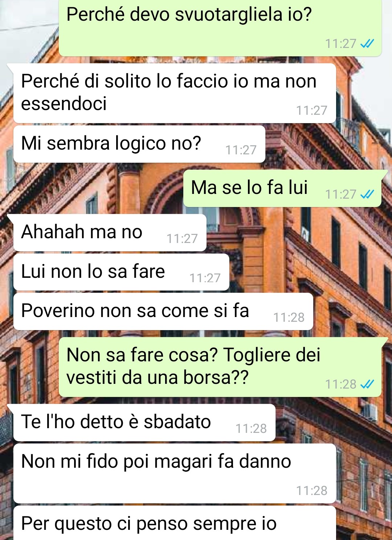Viewport: 392px width, 540px height.
Task: Tap the outgoing message "Ma se lo fa lui"
Action: pyautogui.click(x=282, y=188)
